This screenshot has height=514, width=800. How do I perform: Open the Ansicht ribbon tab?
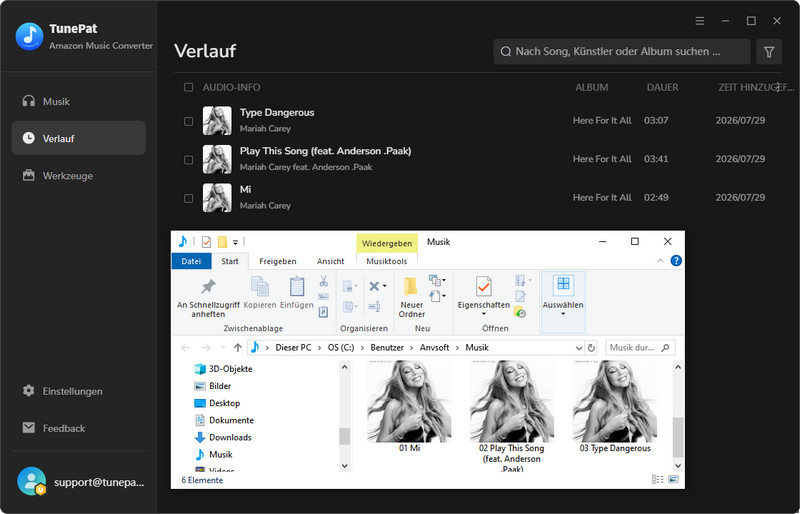pos(331,261)
